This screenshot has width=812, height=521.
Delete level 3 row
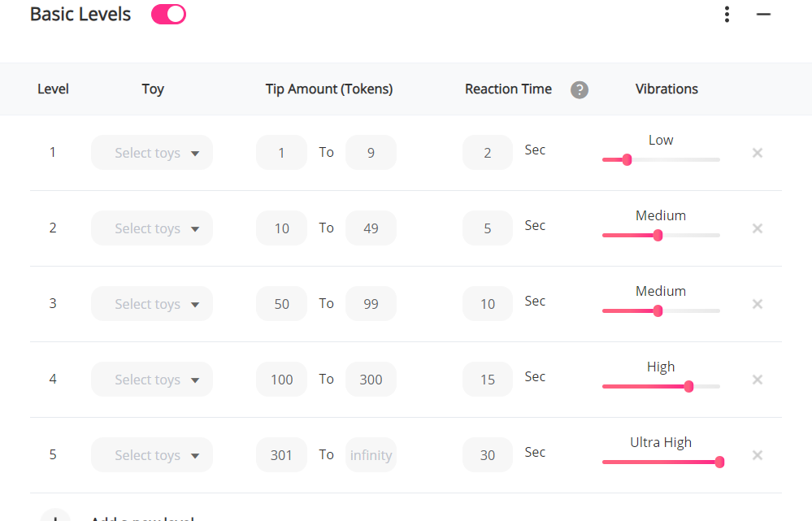(x=758, y=304)
